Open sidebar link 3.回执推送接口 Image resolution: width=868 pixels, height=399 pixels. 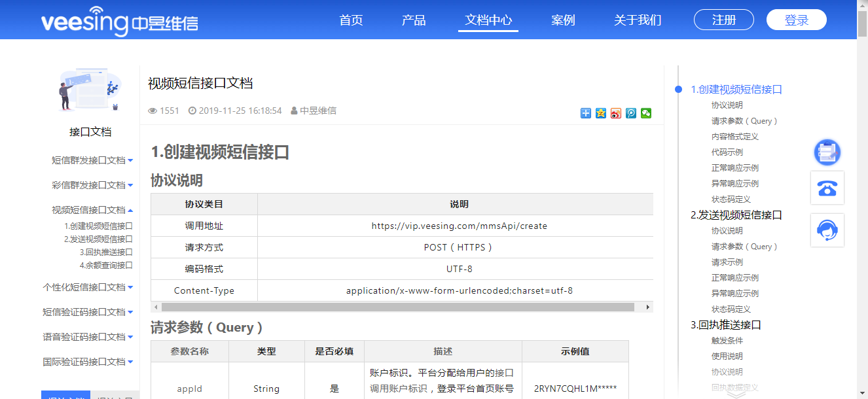coord(107,252)
